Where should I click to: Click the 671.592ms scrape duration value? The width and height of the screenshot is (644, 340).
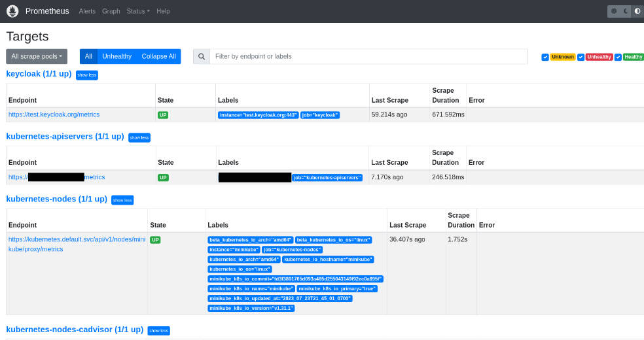coord(448,114)
